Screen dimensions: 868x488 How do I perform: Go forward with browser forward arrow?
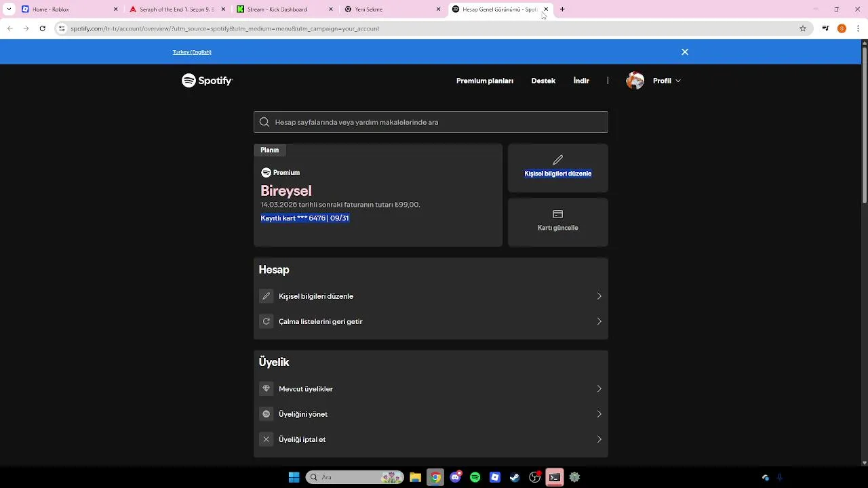click(26, 28)
